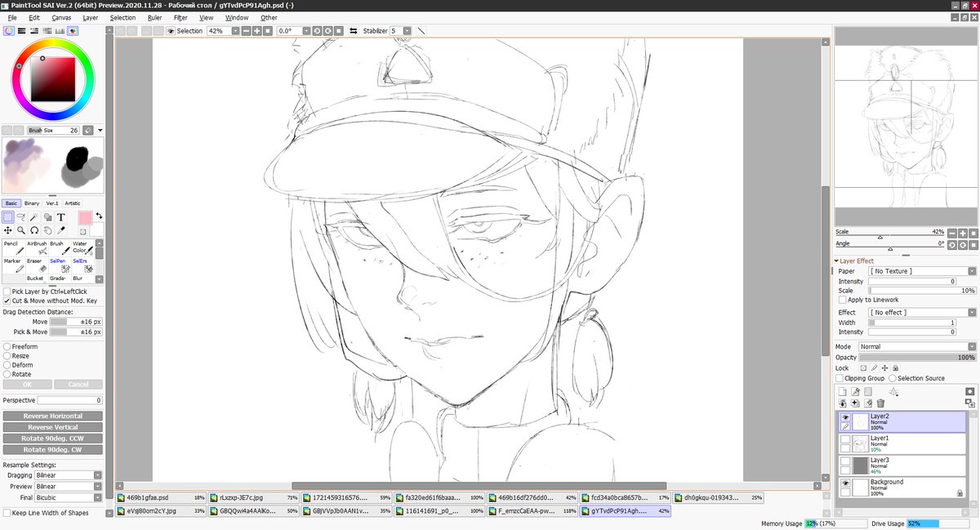
Task: Open the blending Mode dropdown
Action: 972,347
